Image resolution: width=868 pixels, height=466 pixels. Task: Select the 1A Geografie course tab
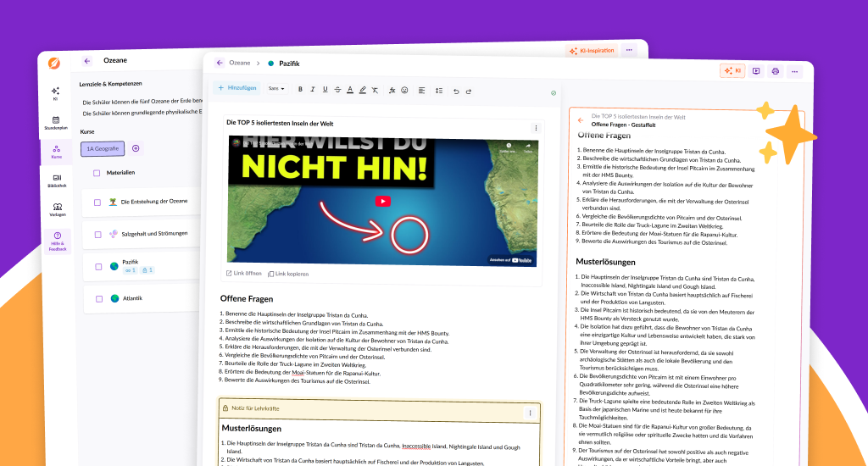coord(103,148)
